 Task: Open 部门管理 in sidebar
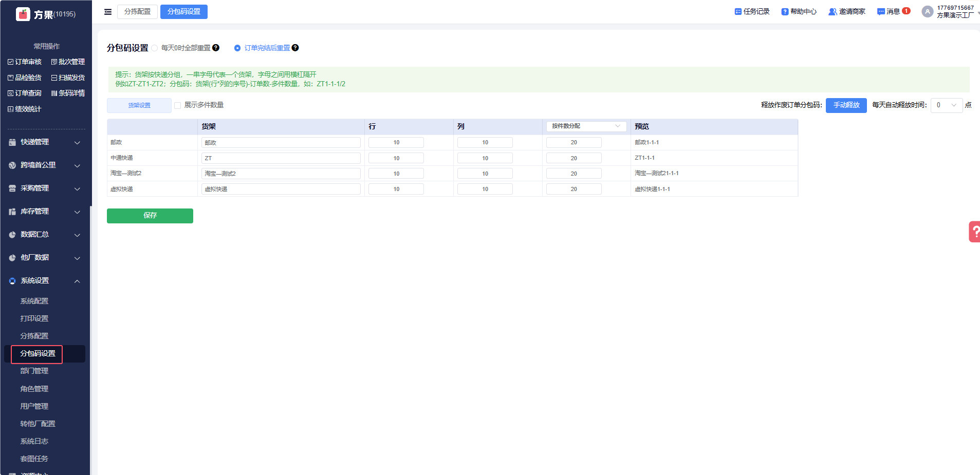coord(34,371)
